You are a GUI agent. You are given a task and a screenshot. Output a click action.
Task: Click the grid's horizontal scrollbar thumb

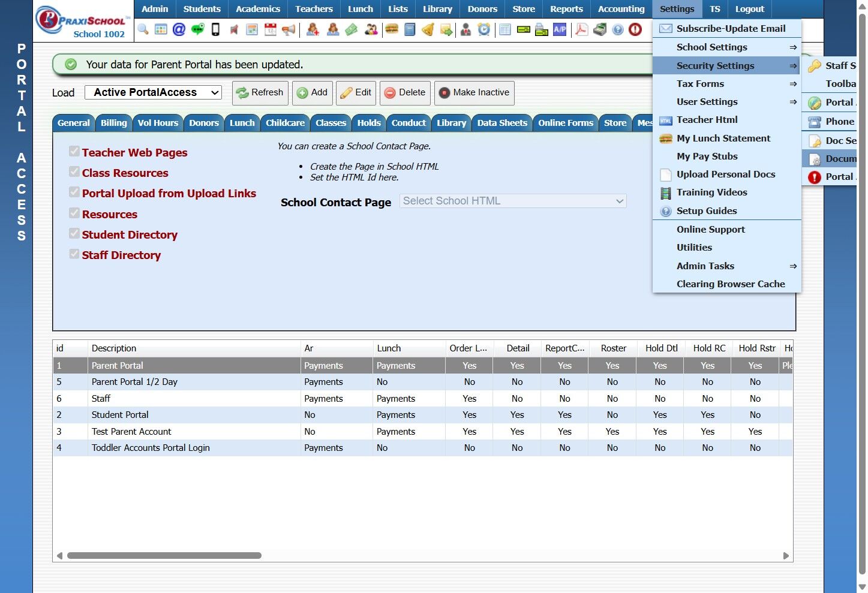[164, 556]
